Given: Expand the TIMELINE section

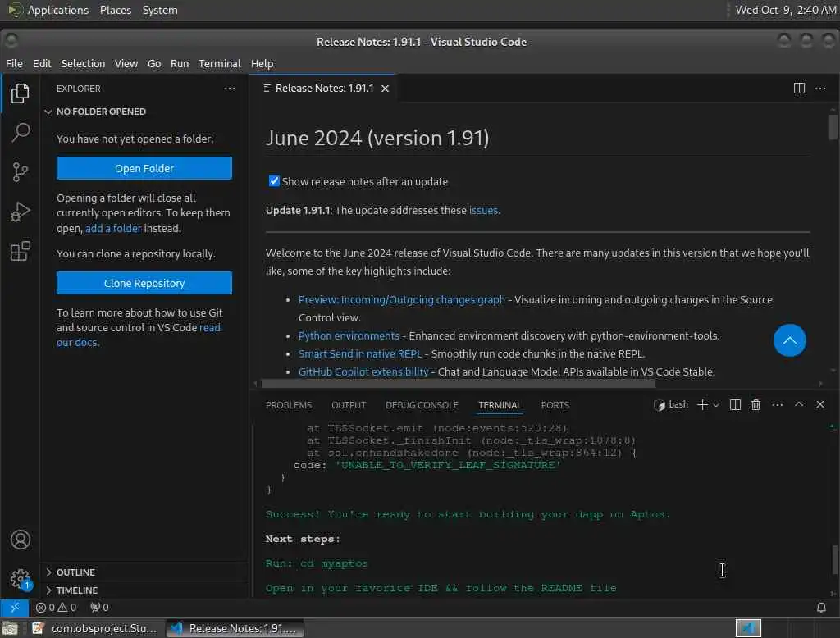Looking at the screenshot, I should tap(144, 590).
